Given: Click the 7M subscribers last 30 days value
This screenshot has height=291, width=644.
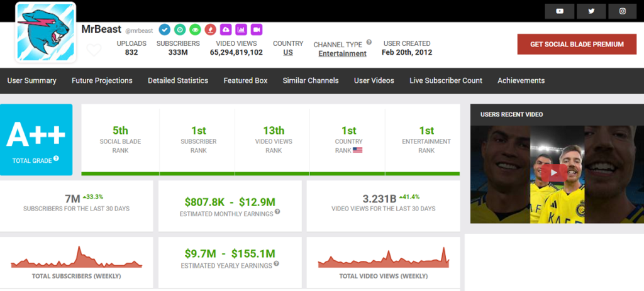Looking at the screenshot, I should coord(72,199).
